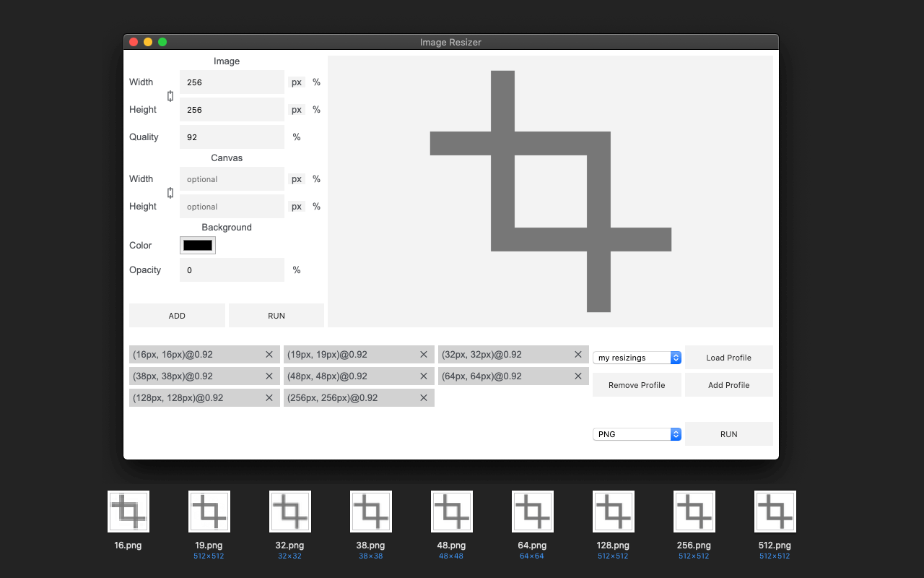The width and height of the screenshot is (924, 578).
Task: Switch image height unit to percent
Action: [x=316, y=110]
